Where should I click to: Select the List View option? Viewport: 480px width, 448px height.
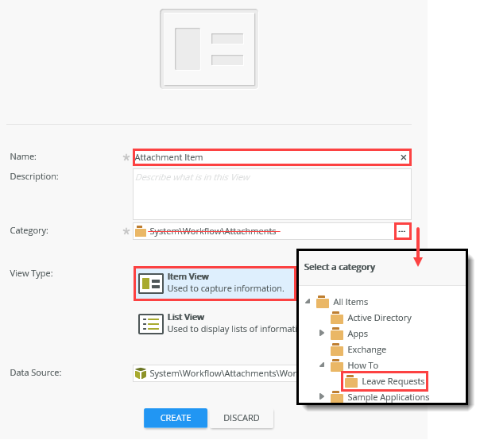click(217, 324)
